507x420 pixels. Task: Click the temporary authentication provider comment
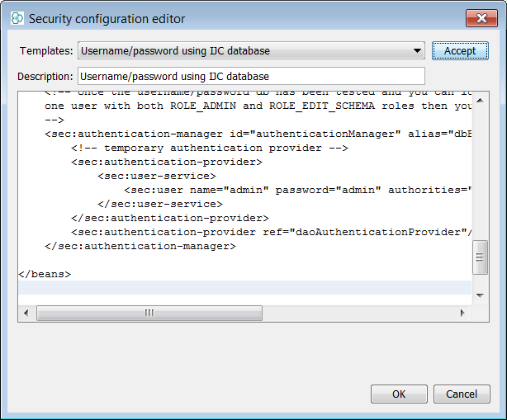pyautogui.click(x=210, y=148)
